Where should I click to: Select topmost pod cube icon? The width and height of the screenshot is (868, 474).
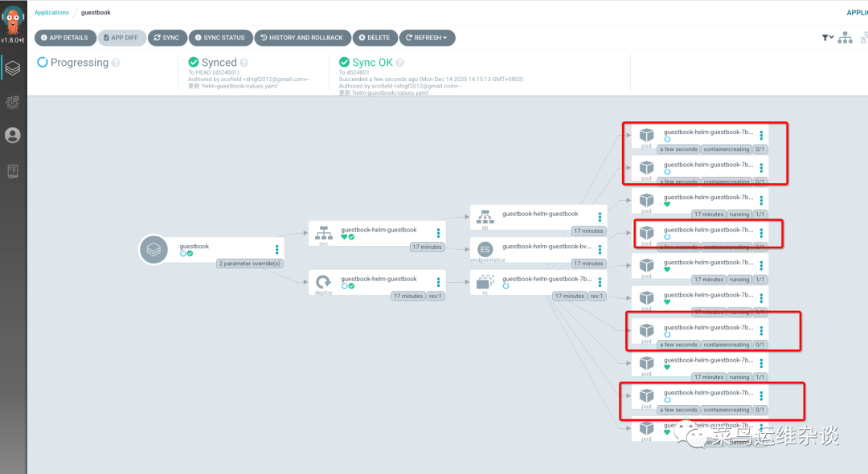pyautogui.click(x=646, y=135)
